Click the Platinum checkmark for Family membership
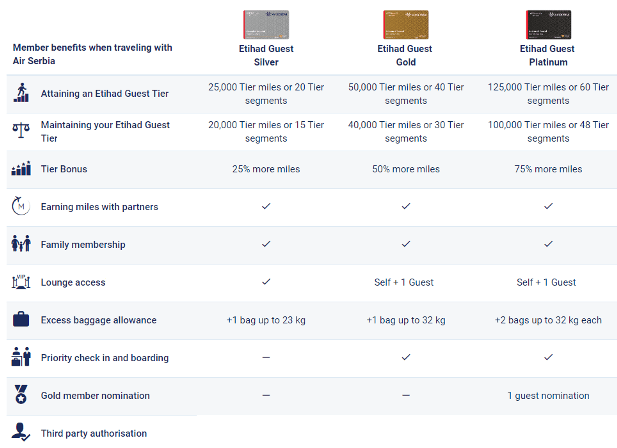This screenshot has width=617, height=448. pos(549,244)
